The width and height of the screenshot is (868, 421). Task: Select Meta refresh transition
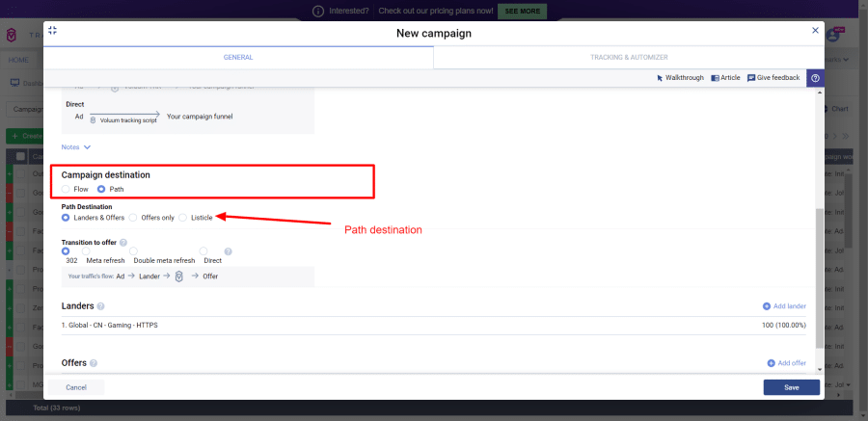tap(86, 251)
